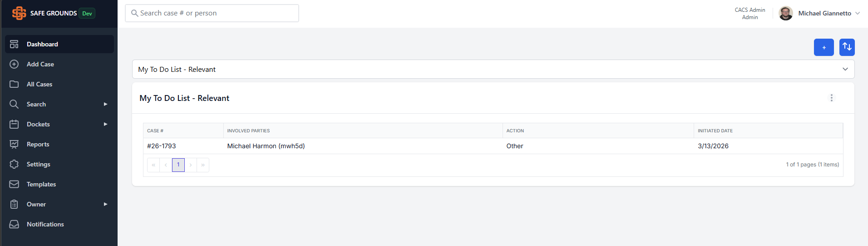
Task: Click the Reports chart icon
Action: click(x=14, y=144)
